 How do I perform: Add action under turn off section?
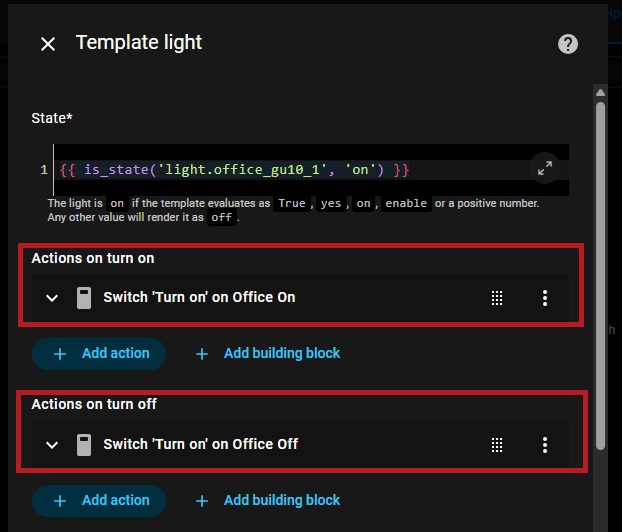(100, 500)
